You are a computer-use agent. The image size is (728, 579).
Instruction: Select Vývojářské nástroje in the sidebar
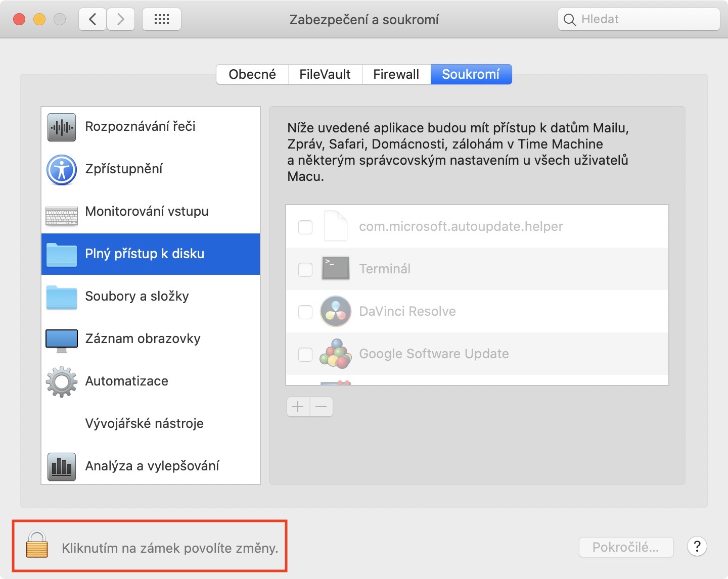tap(145, 423)
